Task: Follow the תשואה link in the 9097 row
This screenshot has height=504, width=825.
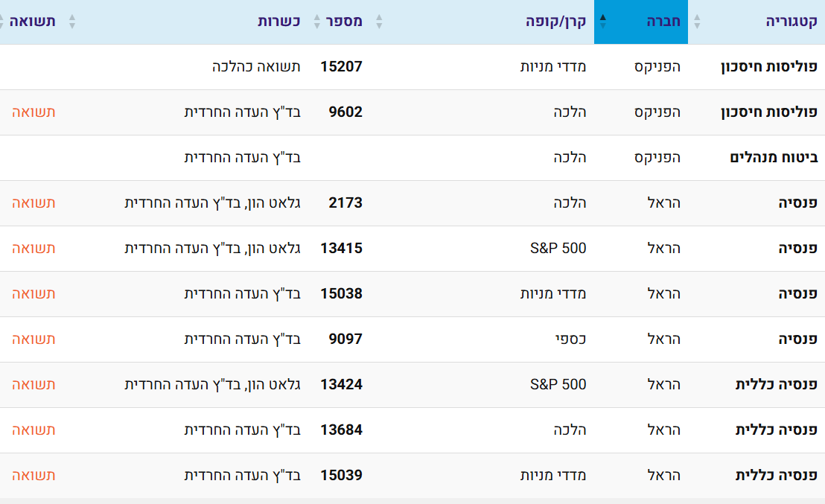Action: 34,339
